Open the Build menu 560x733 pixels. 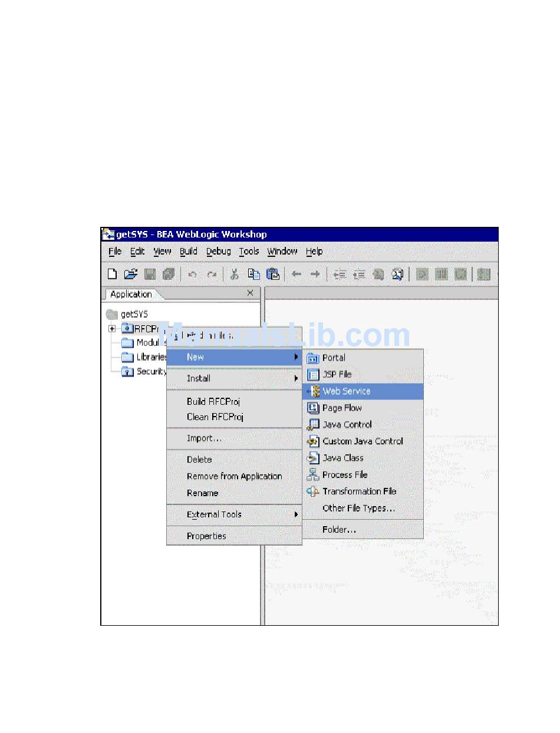click(189, 252)
